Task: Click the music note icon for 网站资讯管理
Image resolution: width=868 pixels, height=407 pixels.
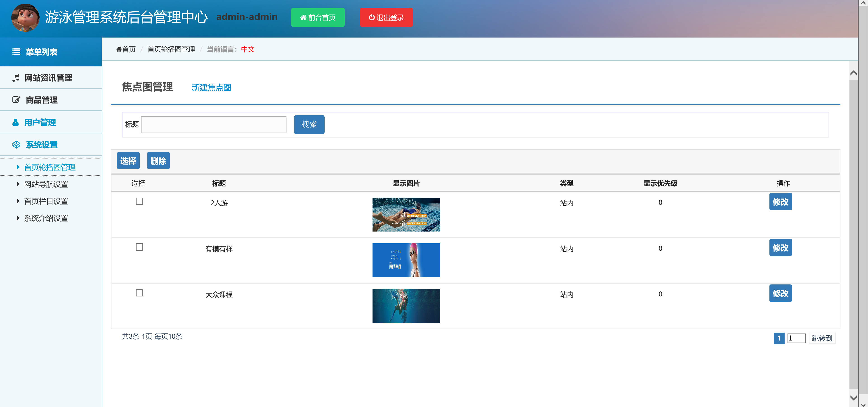Action: (16, 78)
